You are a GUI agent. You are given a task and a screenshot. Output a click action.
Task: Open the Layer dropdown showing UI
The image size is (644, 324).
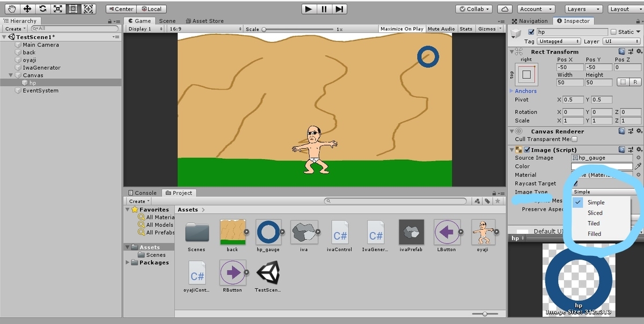pos(620,41)
